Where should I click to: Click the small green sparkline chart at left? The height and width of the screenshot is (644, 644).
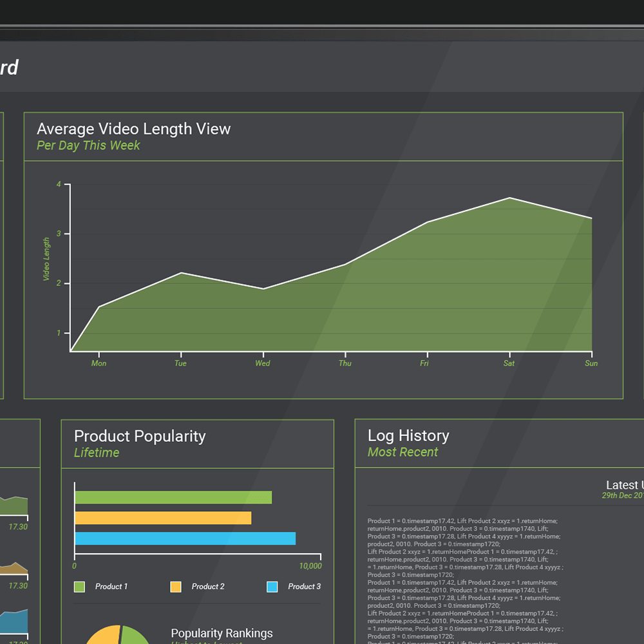click(x=14, y=506)
